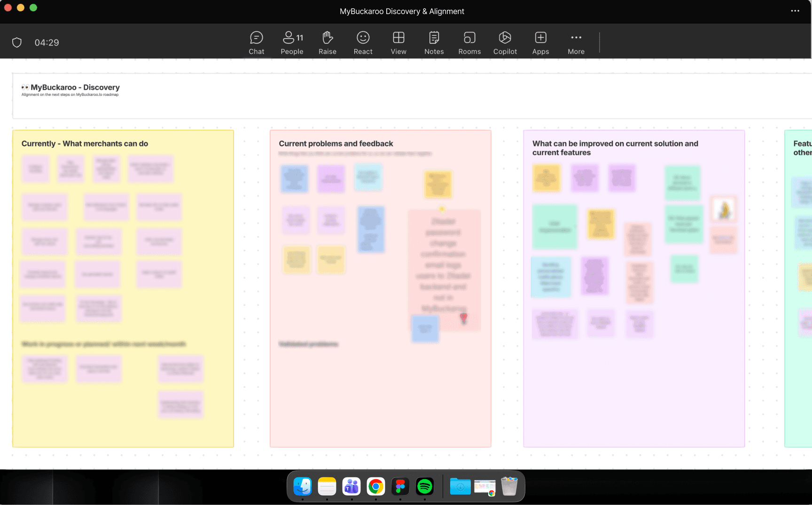The image size is (812, 505).
Task: Open the Chat panel
Action: point(256,43)
